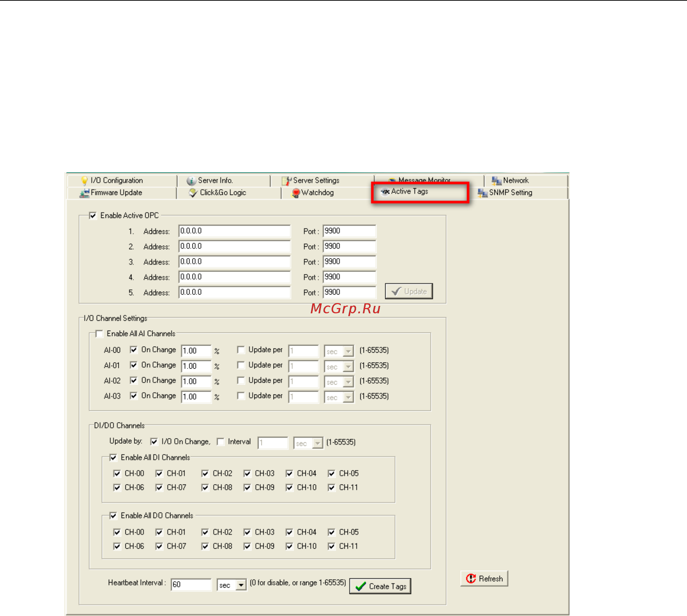687x616 pixels.
Task: Click the first Address field
Action: [235, 231]
